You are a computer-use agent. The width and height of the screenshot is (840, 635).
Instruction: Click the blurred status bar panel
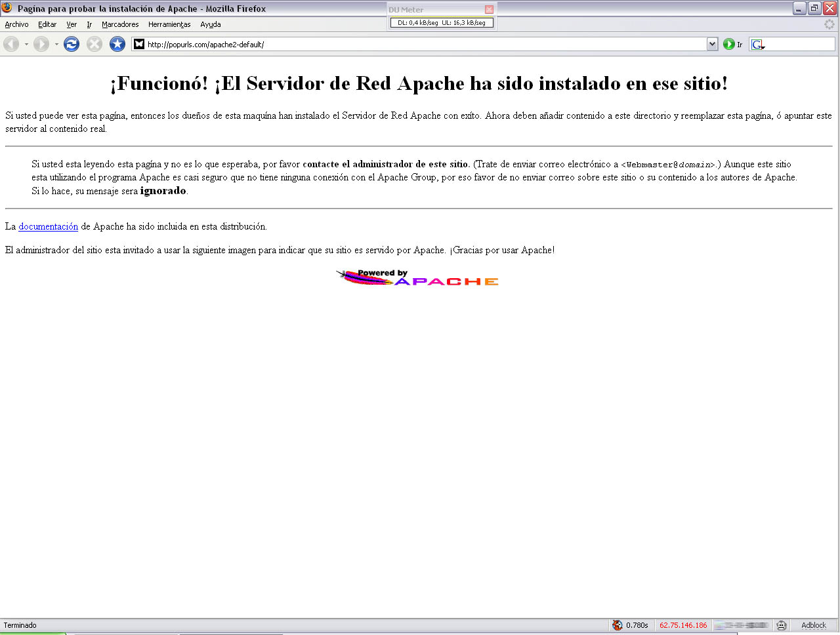742,625
